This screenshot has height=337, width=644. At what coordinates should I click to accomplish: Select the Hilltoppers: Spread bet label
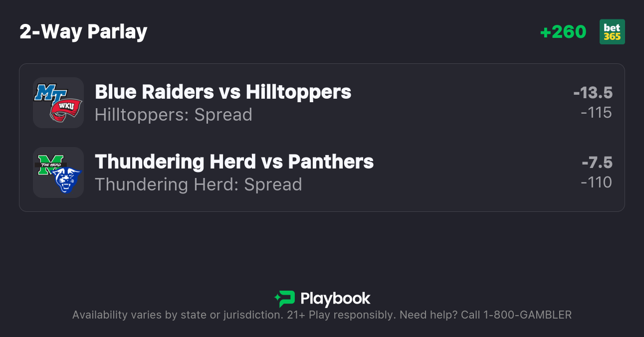pos(174,115)
